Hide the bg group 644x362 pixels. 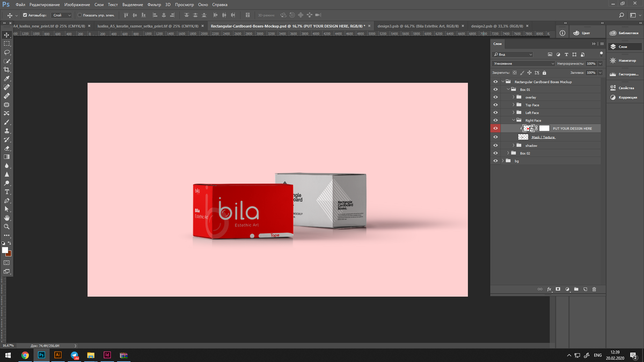[495, 161]
